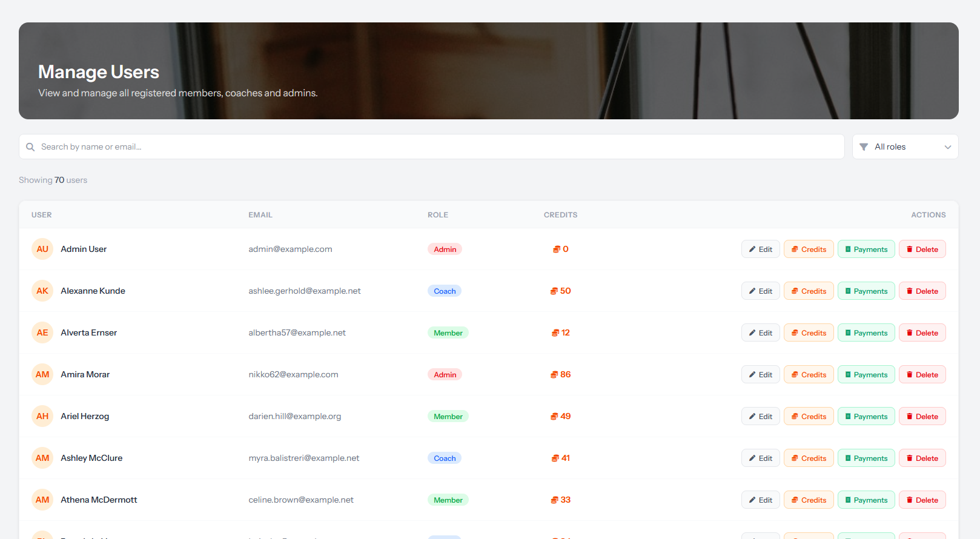View Payments for Alverta Ernser
This screenshot has width=980, height=539.
click(x=866, y=332)
